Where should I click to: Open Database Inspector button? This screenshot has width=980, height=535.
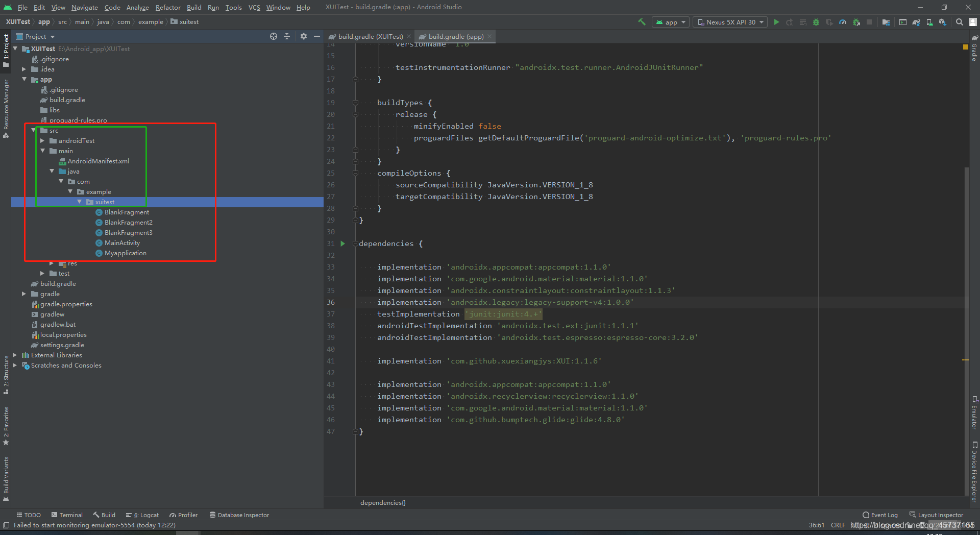[239, 515]
